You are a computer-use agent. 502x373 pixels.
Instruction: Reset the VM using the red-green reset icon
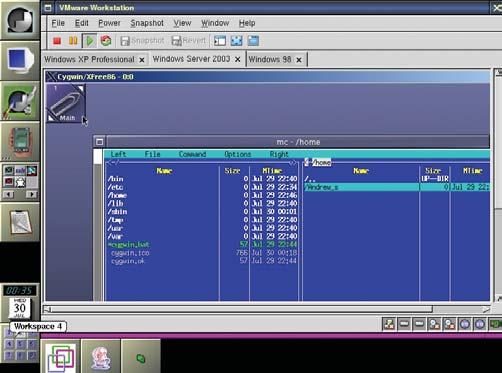pos(106,41)
